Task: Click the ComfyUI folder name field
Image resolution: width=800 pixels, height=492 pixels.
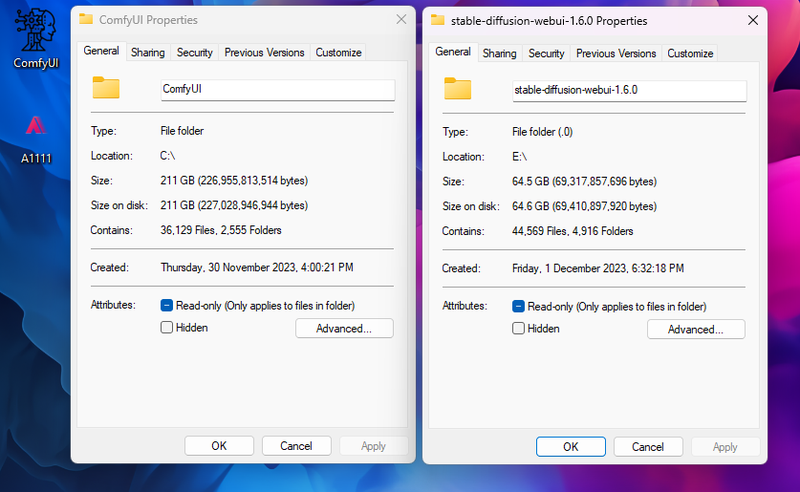Action: tap(278, 89)
